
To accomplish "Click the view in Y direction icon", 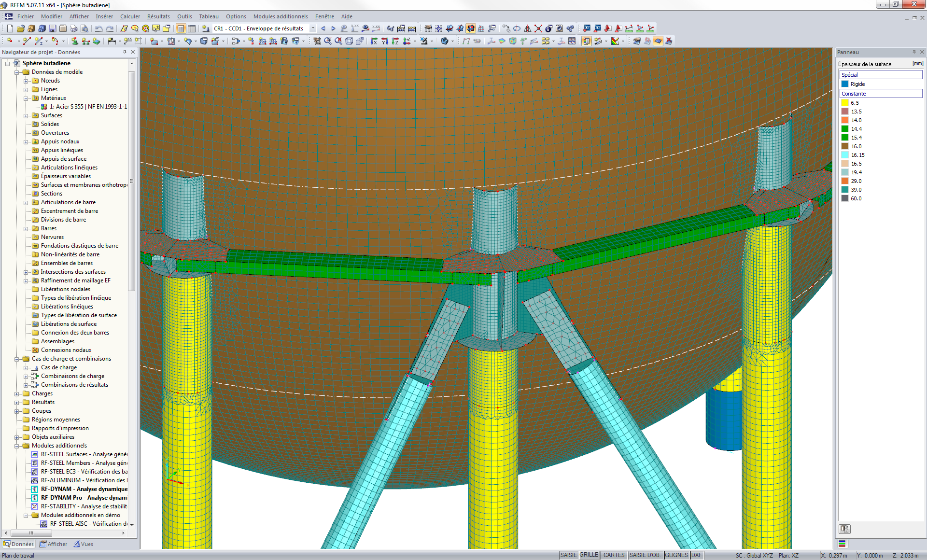I will click(385, 41).
